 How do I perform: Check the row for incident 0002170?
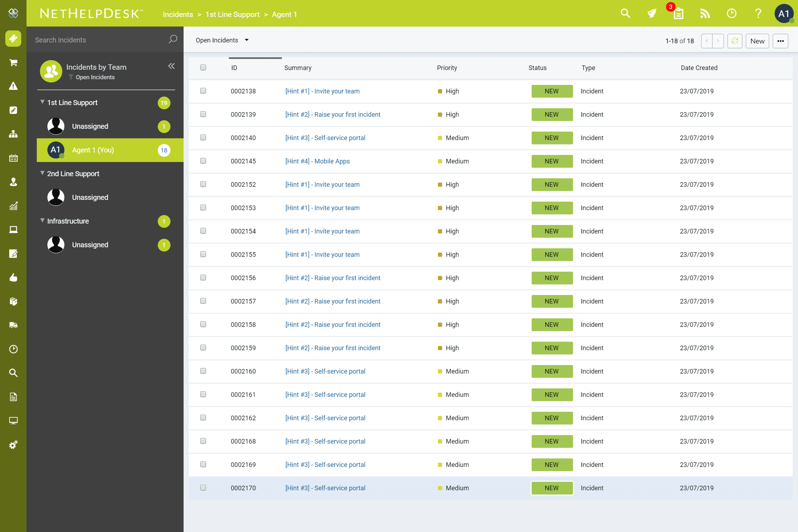tap(203, 488)
